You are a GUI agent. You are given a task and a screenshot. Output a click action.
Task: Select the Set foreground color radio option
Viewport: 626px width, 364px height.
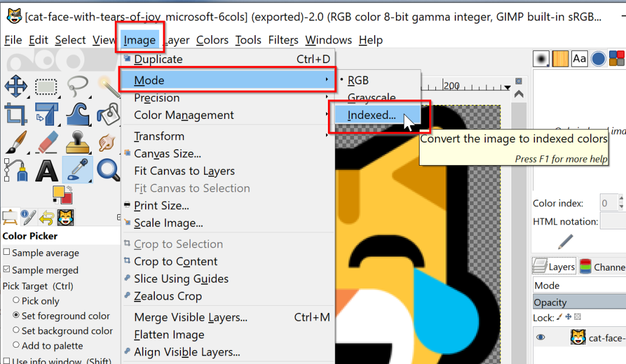click(x=16, y=315)
